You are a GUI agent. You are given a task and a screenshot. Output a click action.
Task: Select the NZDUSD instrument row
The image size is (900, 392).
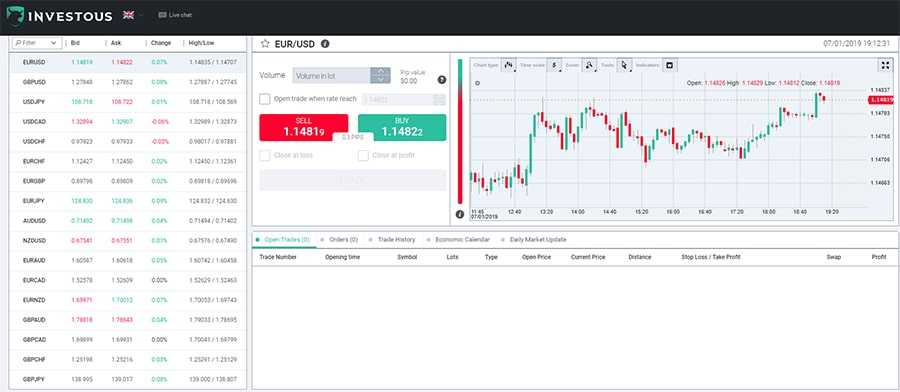tap(128, 240)
